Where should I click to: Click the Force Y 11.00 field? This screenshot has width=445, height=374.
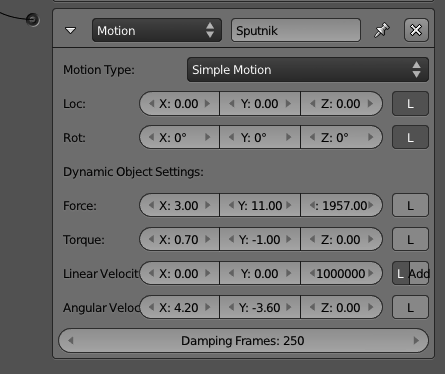point(260,205)
